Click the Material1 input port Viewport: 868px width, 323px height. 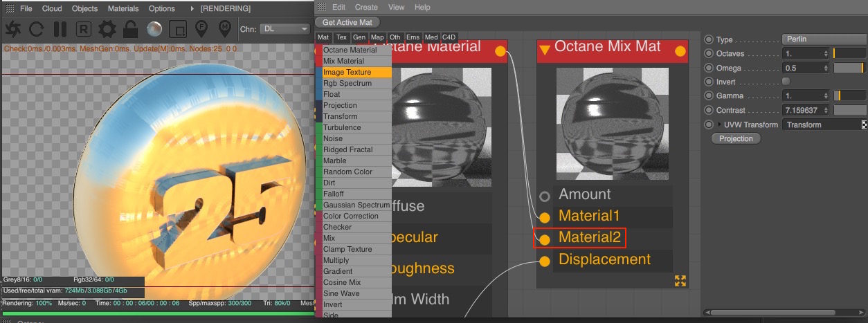click(545, 217)
